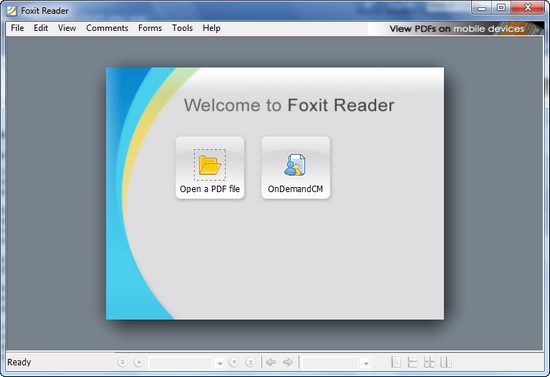Close the Foxit Reader window
The height and width of the screenshot is (377, 550).
(x=528, y=8)
